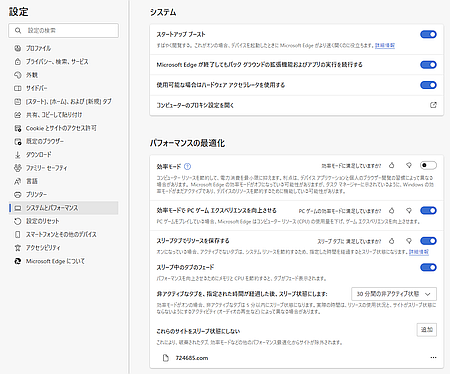Open アクセシビリティ settings page

pyautogui.click(x=63, y=248)
